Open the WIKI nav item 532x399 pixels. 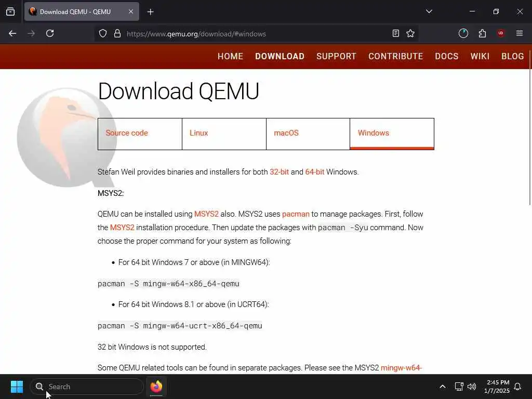480,56
